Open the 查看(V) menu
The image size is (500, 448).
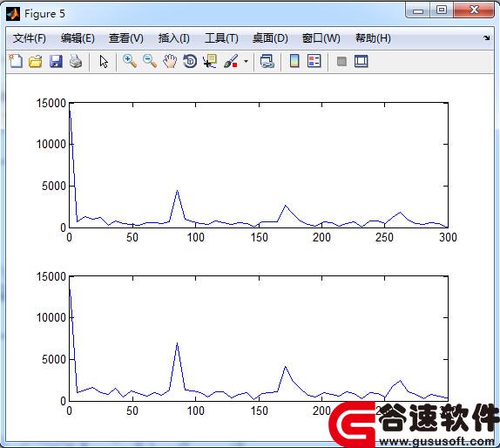point(126,38)
